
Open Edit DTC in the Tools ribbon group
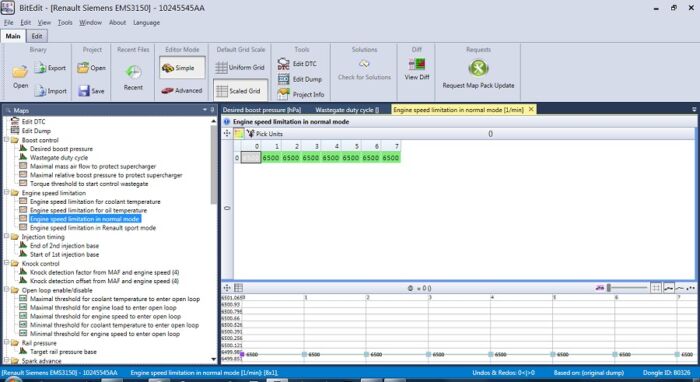click(297, 64)
